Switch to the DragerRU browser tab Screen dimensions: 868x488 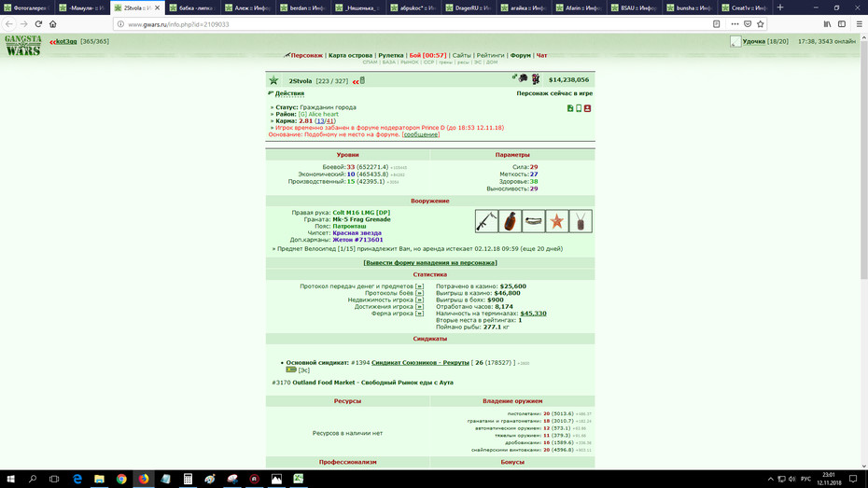(469, 7)
